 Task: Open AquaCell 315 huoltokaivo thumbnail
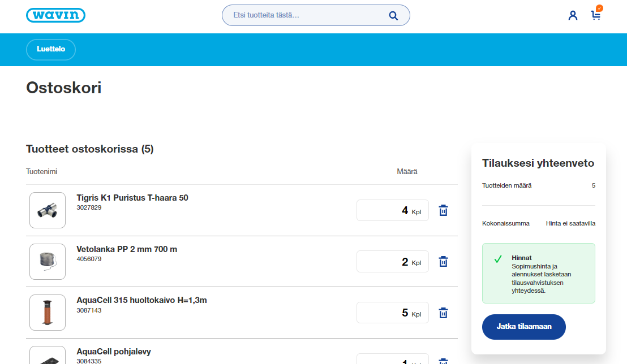coord(48,313)
